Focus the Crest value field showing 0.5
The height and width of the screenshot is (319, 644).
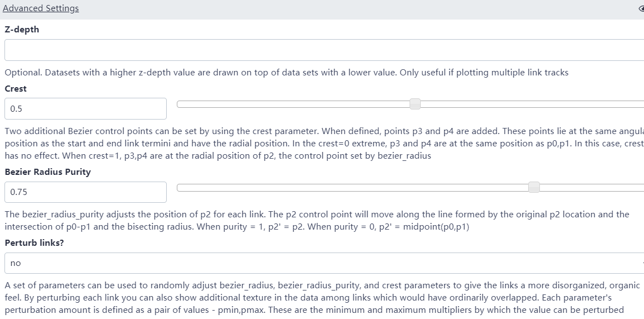click(86, 109)
